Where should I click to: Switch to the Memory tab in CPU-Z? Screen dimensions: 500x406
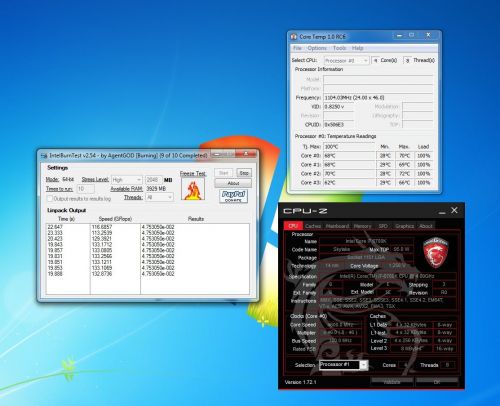362,226
